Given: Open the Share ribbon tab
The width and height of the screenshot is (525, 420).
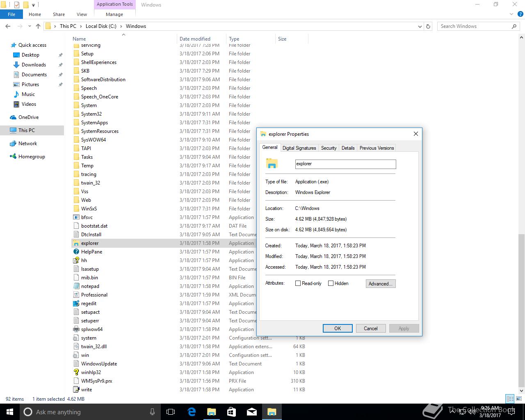Looking at the screenshot, I should 59,14.
